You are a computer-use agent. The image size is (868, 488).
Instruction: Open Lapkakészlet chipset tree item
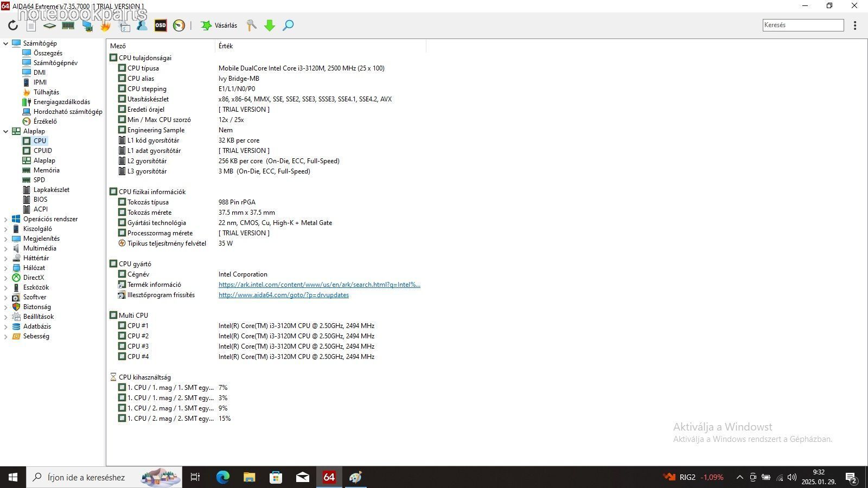[52, 190]
